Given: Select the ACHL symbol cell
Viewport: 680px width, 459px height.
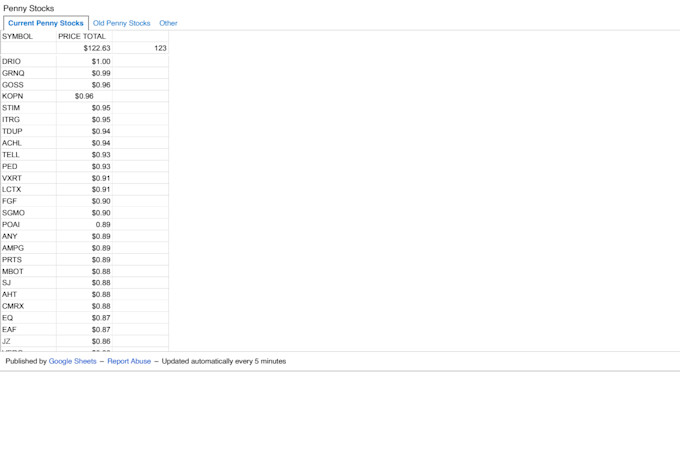Looking at the screenshot, I should [x=29, y=143].
